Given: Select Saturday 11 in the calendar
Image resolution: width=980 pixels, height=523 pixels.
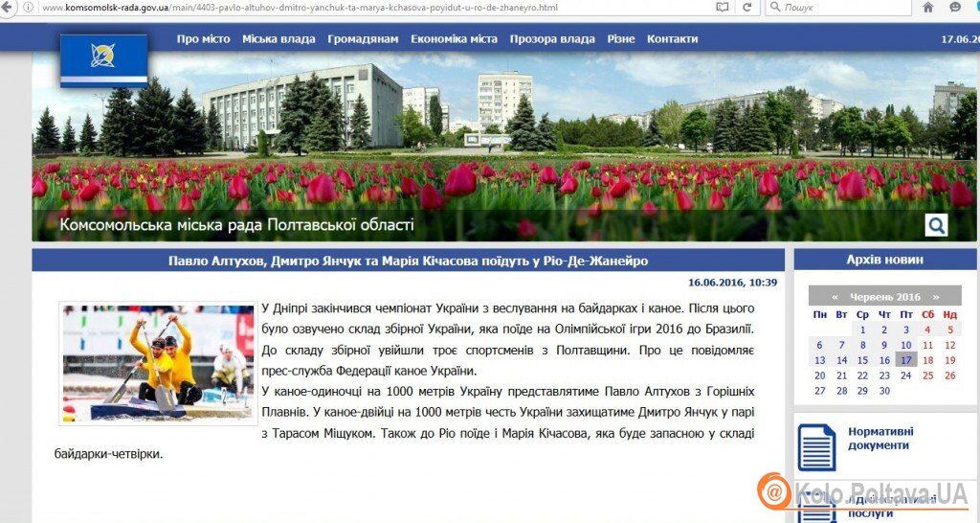Looking at the screenshot, I should coord(927,345).
